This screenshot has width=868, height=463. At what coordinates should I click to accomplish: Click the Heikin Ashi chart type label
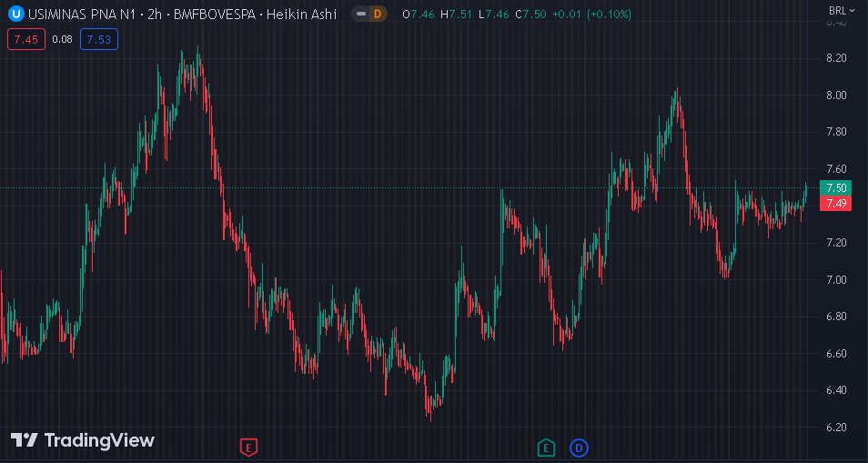coord(302,14)
